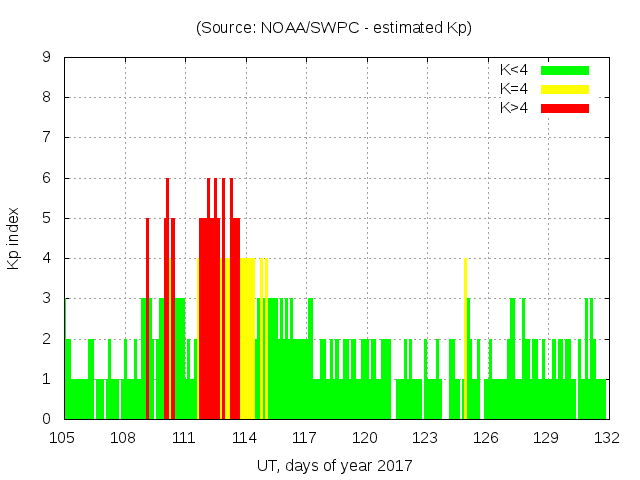Click the y-axis tick label 5
The width and height of the screenshot is (640, 480).
(x=46, y=218)
